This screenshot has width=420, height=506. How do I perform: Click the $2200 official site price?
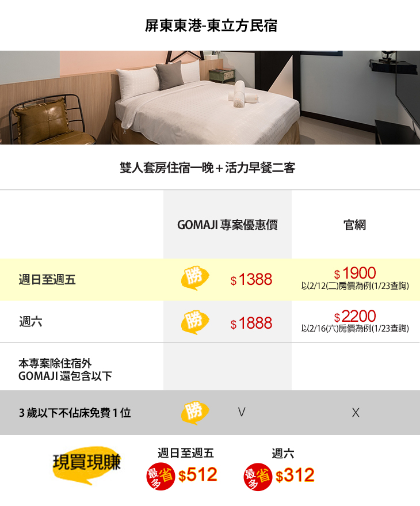click(x=355, y=317)
